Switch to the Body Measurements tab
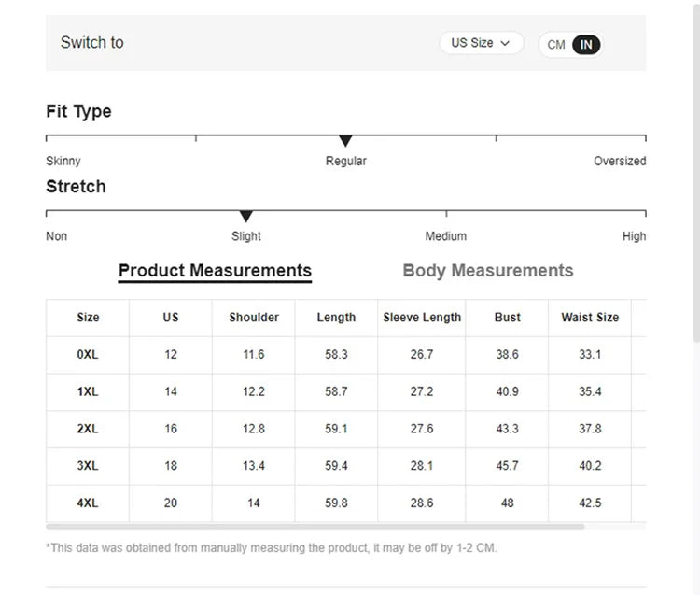Screen dimensions: 700x595 pyautogui.click(x=488, y=271)
